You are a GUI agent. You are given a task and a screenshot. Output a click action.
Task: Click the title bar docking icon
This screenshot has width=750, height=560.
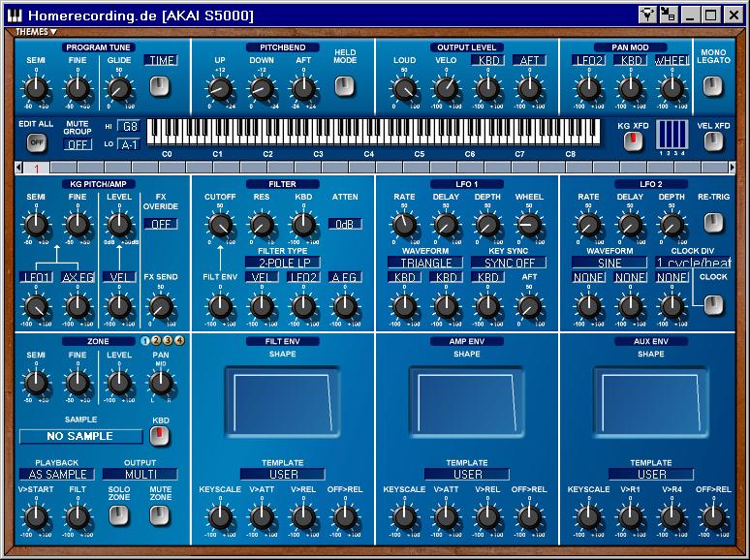(669, 15)
